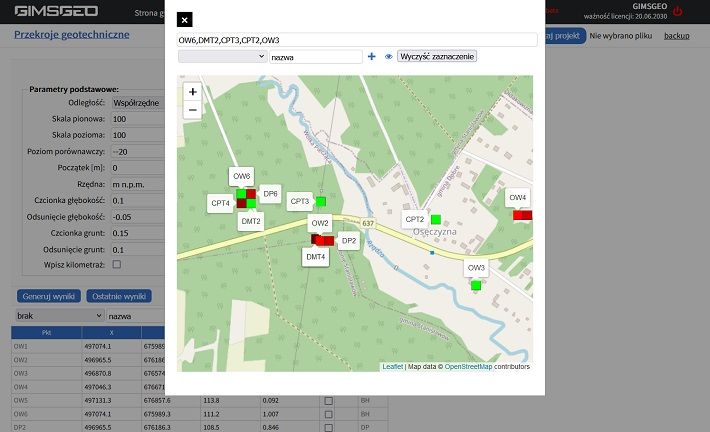Open the OpenStreetMap link
Image resolution: width=710 pixels, height=432 pixels.
click(x=468, y=367)
